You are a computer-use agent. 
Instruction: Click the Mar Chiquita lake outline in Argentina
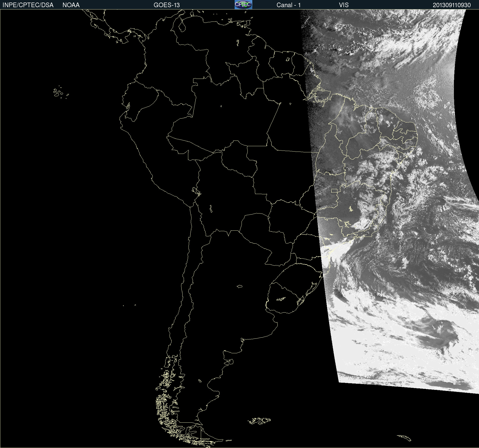(x=239, y=286)
